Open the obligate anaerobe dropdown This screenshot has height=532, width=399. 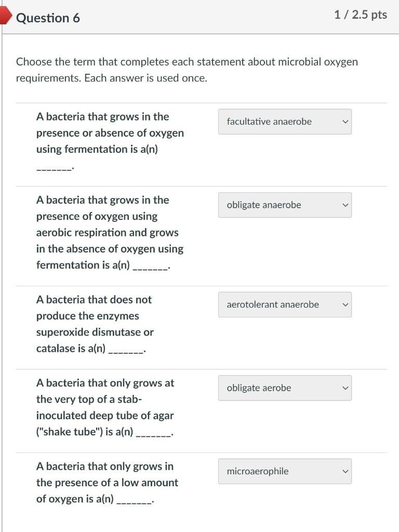click(x=284, y=205)
